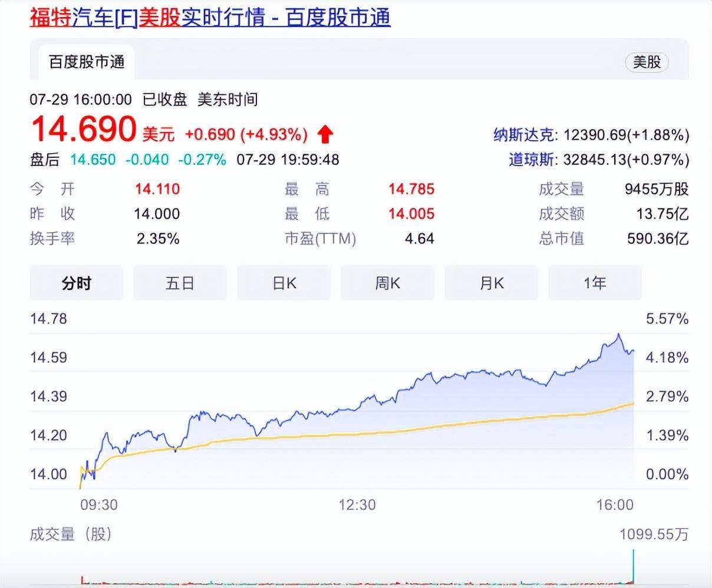This screenshot has width=712, height=588.
Task: Click the 4.18% percent axis label
Action: click(667, 358)
